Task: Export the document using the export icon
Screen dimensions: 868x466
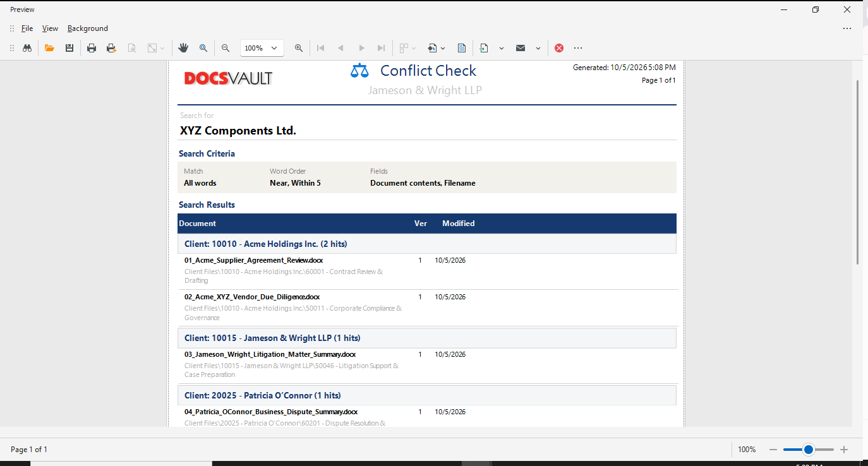Action: coord(484,48)
